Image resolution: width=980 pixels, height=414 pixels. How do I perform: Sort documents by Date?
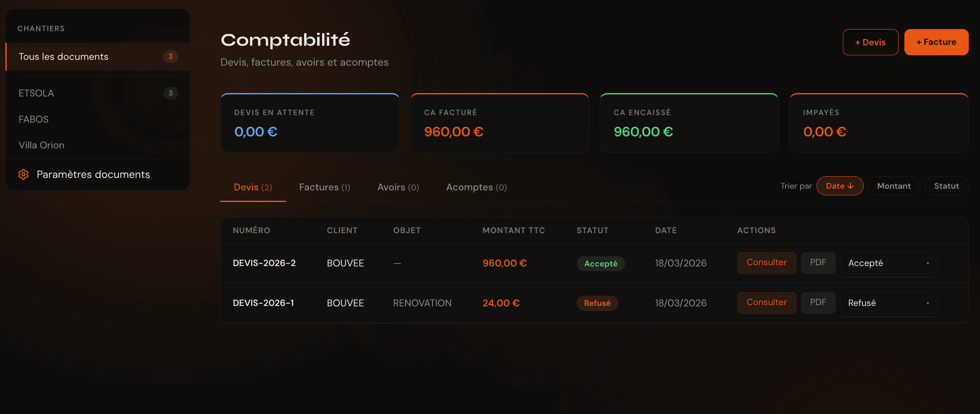click(840, 186)
